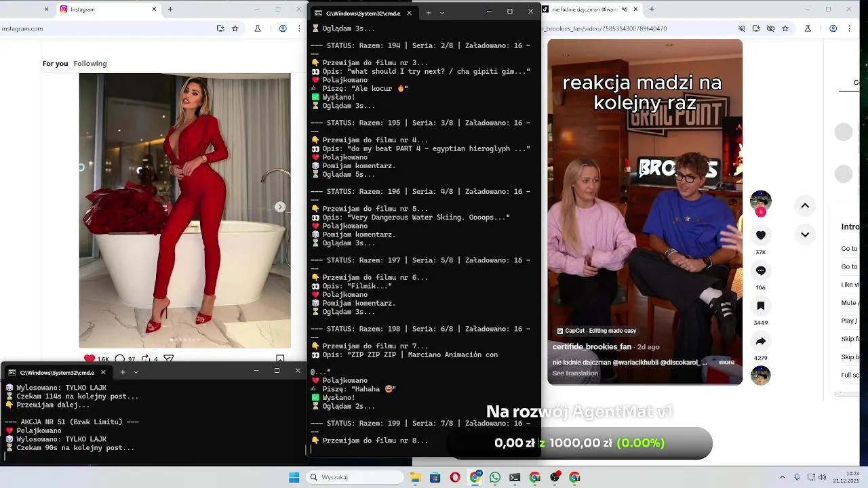
Task: Switch to the For you feed on Instagram
Action: point(56,64)
